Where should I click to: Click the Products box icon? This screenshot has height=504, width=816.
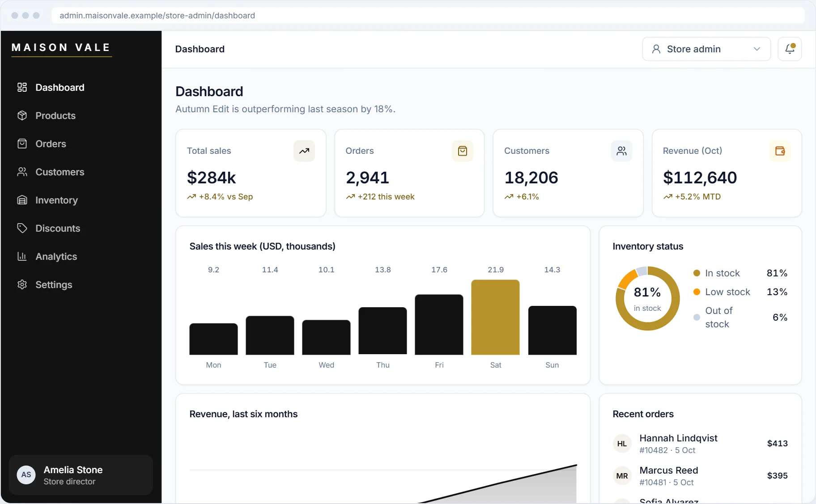tap(22, 115)
